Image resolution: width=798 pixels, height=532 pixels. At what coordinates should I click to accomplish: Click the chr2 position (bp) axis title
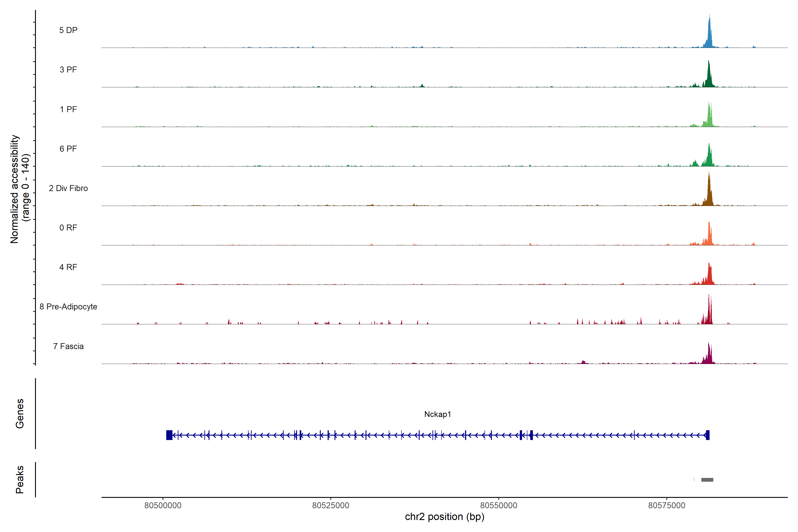point(444,517)
